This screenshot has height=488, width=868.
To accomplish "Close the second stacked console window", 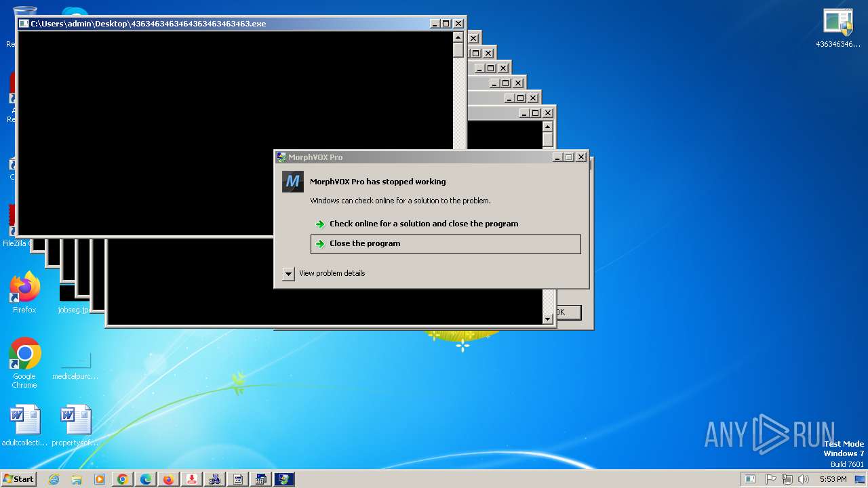I will click(473, 39).
